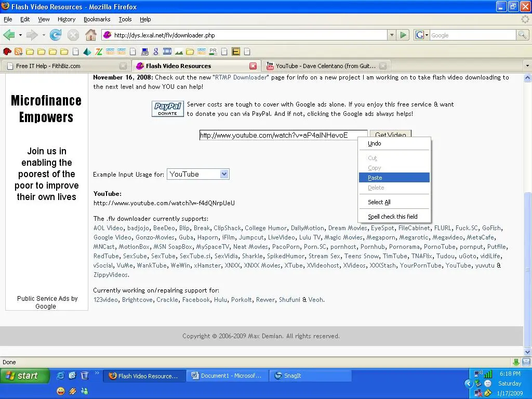Screen dimensions: 532x399
Task: Click the search magnifying glass icon
Action: coord(523,35)
